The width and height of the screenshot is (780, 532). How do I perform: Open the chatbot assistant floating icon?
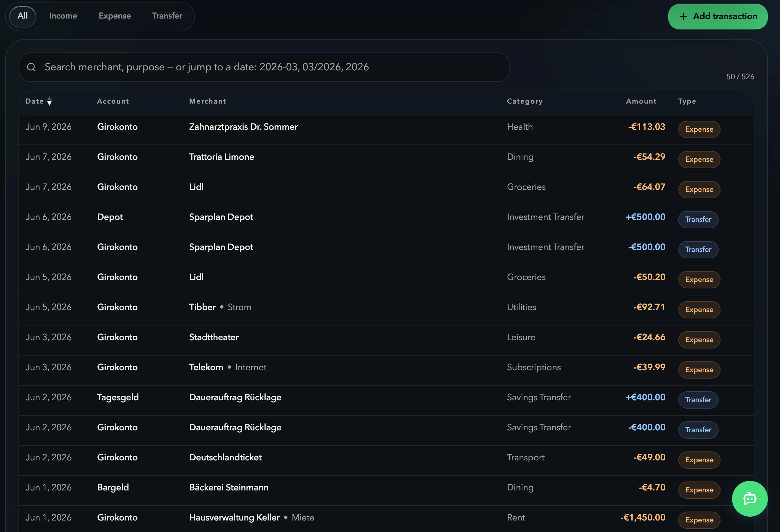pyautogui.click(x=749, y=498)
